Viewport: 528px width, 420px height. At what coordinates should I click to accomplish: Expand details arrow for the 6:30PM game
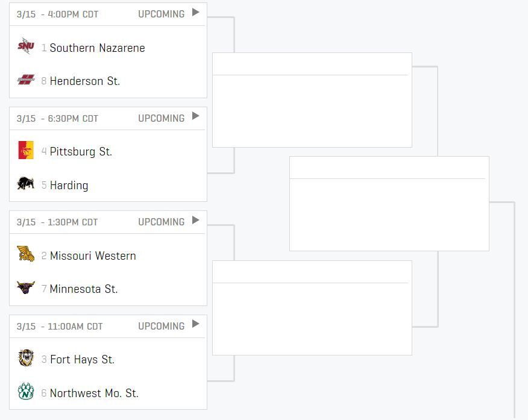195,118
